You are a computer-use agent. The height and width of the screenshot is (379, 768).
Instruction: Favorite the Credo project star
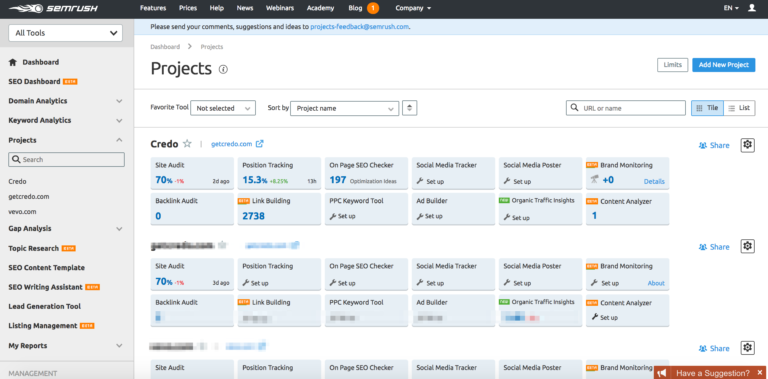[187, 144]
